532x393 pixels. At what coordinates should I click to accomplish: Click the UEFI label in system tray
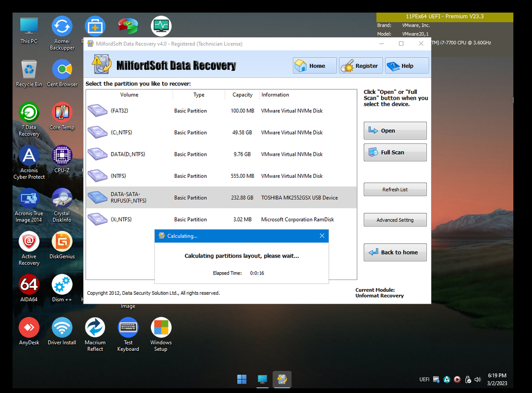[424, 379]
